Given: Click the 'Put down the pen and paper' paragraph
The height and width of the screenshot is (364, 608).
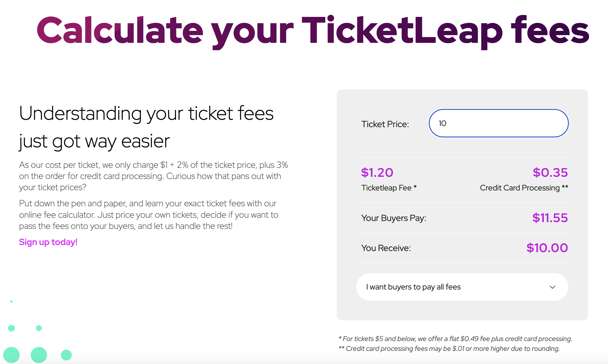Looking at the screenshot, I should click(x=149, y=215).
